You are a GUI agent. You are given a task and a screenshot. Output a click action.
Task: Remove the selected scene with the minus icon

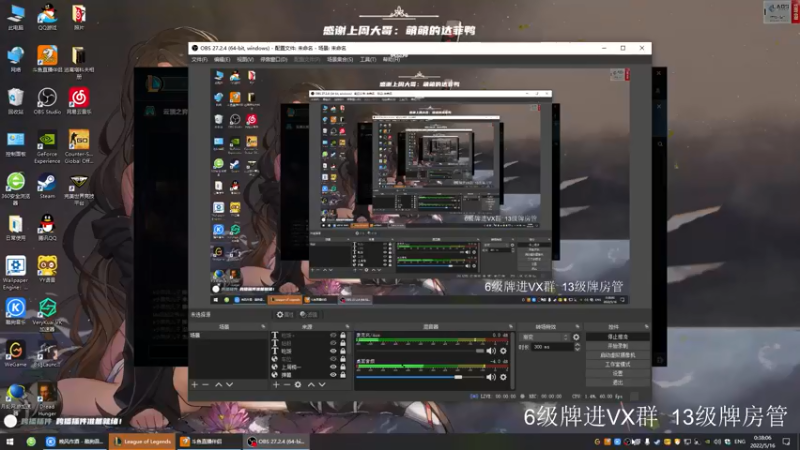point(206,385)
